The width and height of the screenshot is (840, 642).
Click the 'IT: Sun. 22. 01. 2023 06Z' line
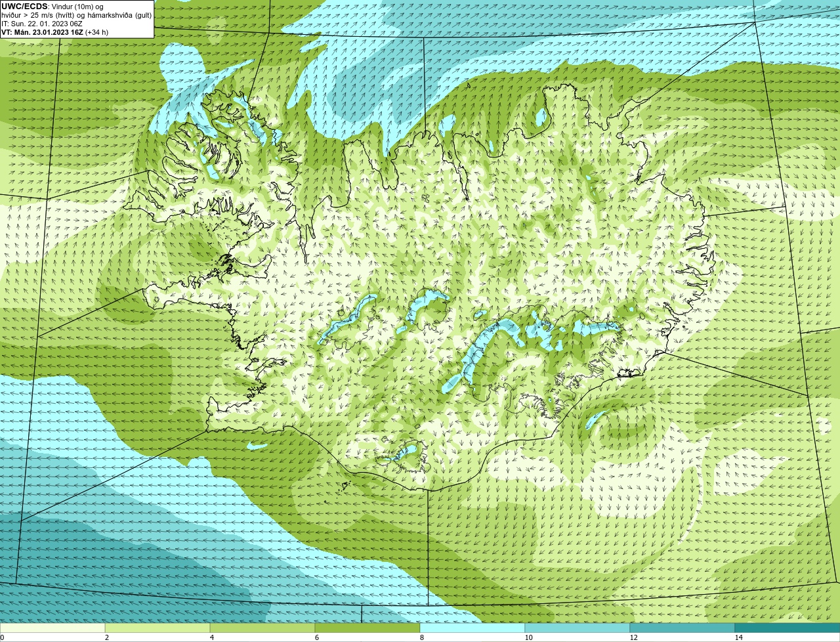coord(42,24)
